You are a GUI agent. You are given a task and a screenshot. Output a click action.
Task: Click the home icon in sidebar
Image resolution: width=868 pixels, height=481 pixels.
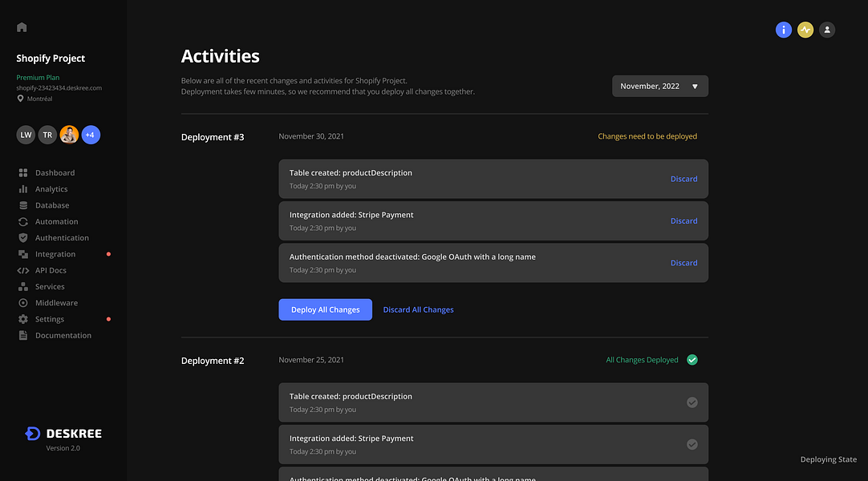[x=22, y=27]
